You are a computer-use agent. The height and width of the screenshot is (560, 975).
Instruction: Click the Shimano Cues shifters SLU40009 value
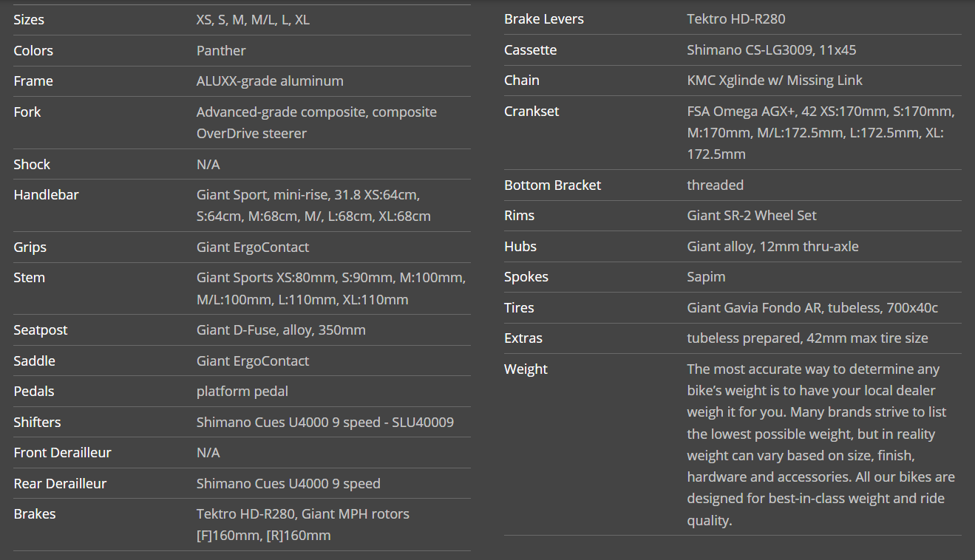point(325,423)
